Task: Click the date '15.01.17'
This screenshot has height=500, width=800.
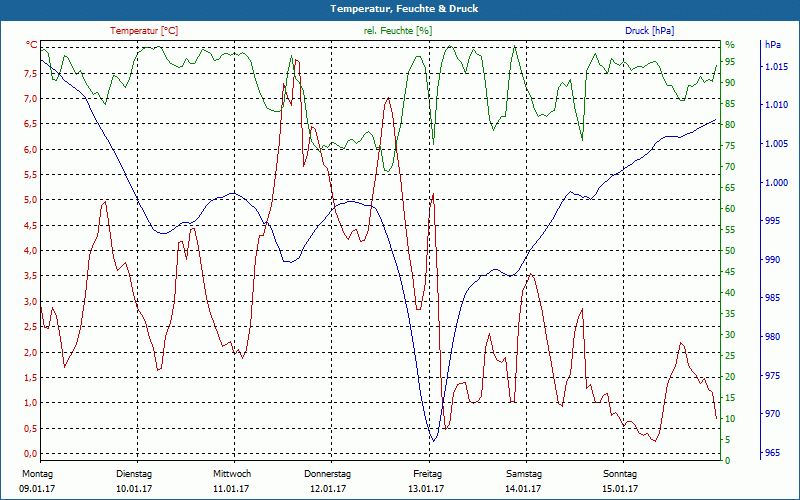Action: 620,489
